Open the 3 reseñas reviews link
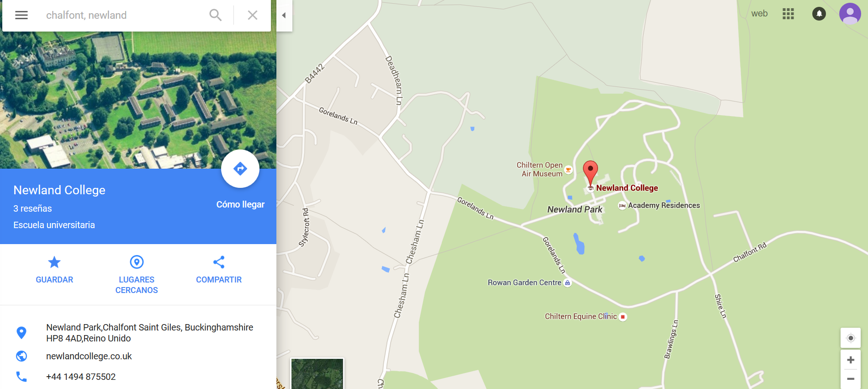Screen dimensions: 868x389 32,208
